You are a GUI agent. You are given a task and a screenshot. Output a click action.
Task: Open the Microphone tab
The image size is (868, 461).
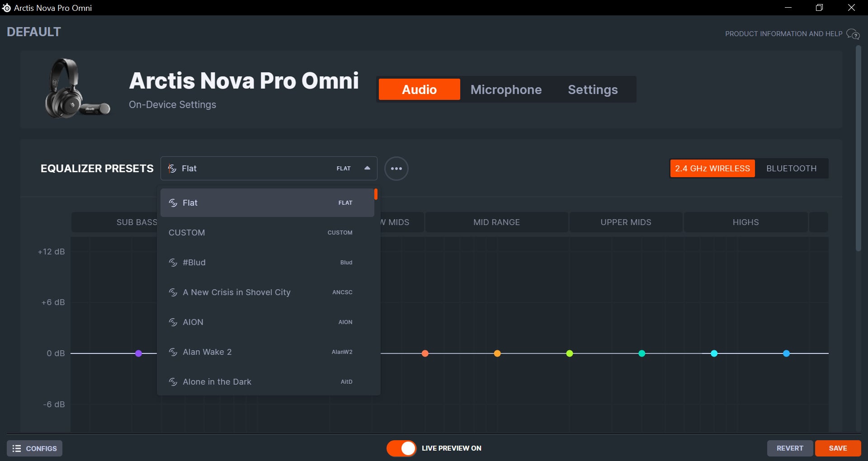coord(506,89)
